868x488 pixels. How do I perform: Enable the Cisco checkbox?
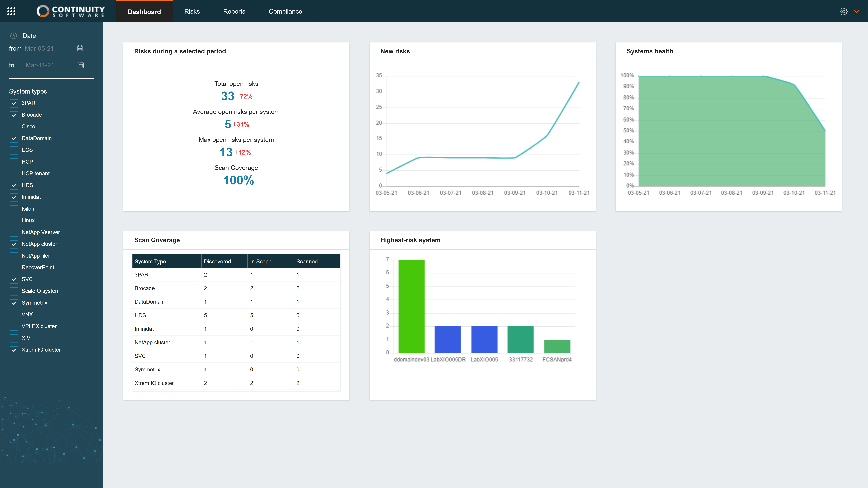(x=14, y=127)
